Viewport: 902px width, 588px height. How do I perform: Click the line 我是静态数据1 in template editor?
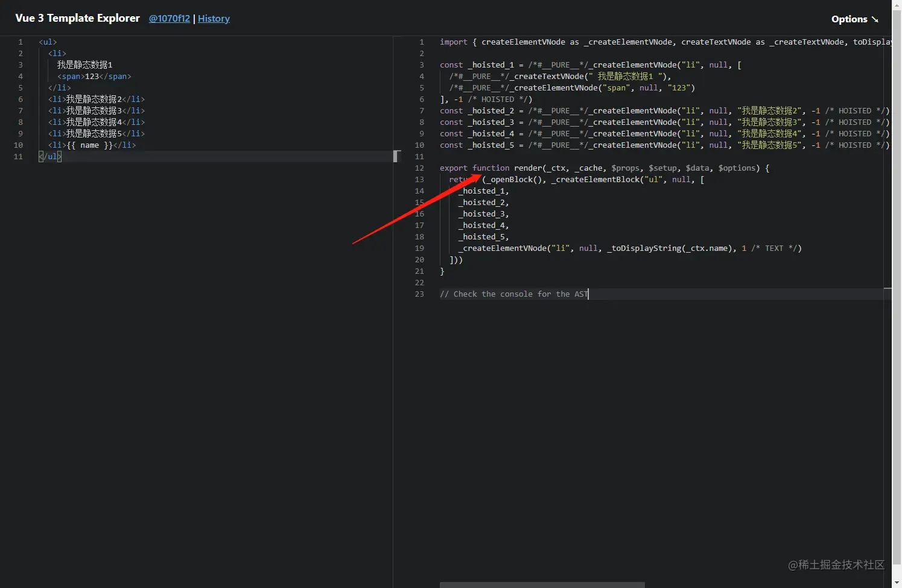pyautogui.click(x=85, y=65)
